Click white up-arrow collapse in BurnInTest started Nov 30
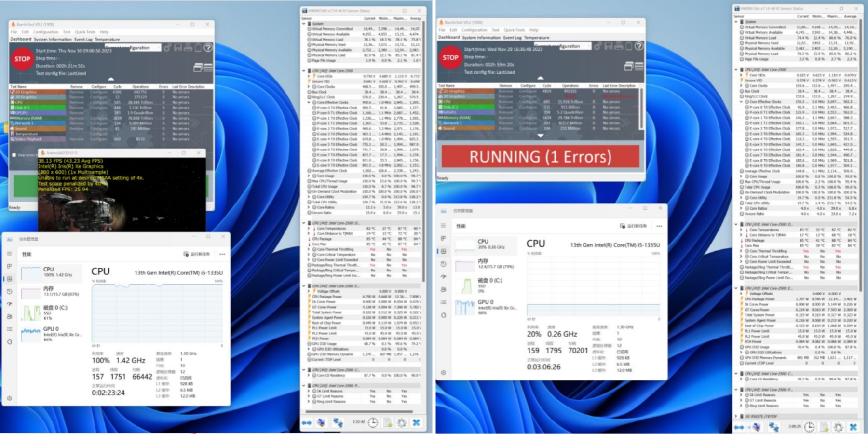Image resolution: width=868 pixels, height=434 pixels. pyautogui.click(x=111, y=79)
